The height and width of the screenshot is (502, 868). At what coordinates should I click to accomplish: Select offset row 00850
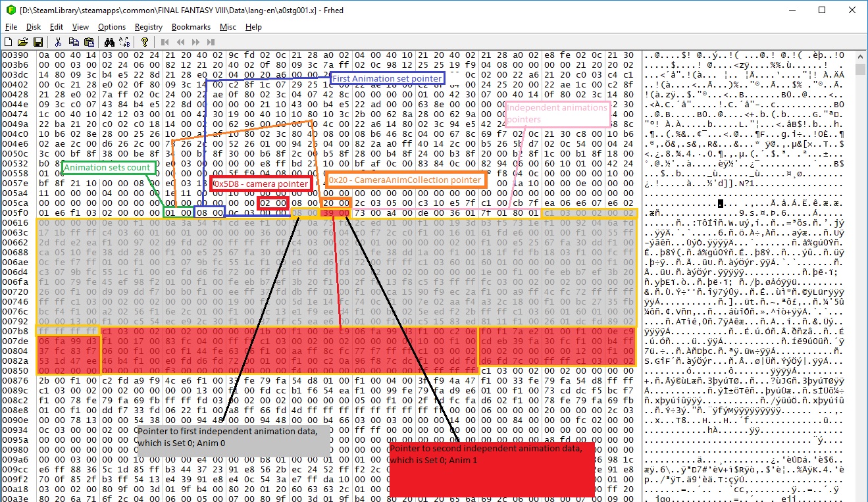[15, 372]
